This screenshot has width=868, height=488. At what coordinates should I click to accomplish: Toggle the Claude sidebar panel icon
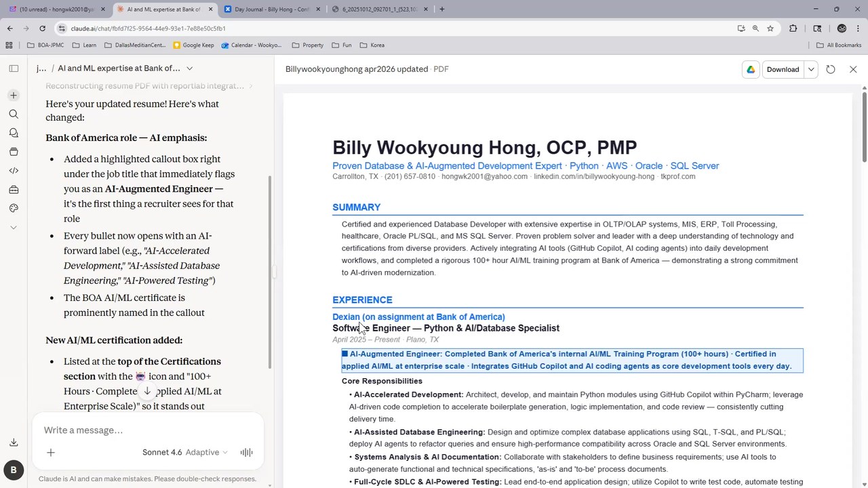click(x=14, y=68)
